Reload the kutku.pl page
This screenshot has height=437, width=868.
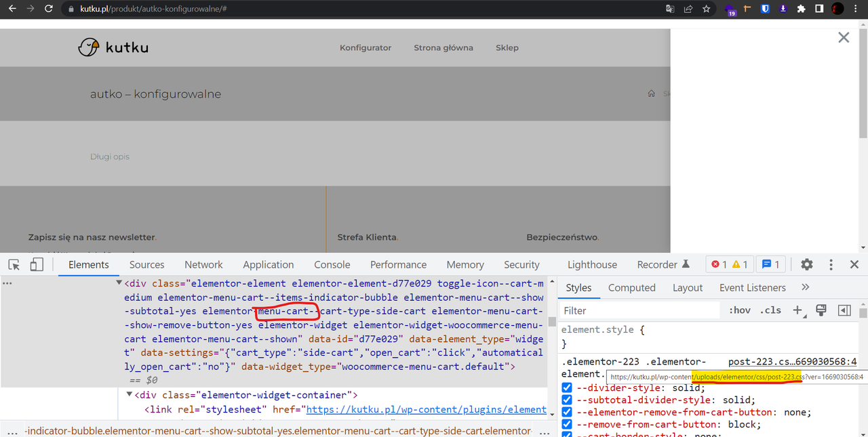tap(49, 9)
